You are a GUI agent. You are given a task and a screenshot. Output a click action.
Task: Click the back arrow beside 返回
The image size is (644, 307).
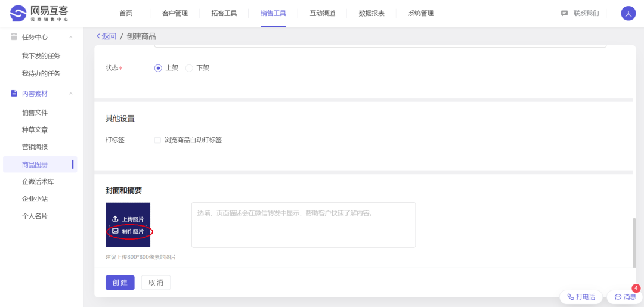(98, 36)
